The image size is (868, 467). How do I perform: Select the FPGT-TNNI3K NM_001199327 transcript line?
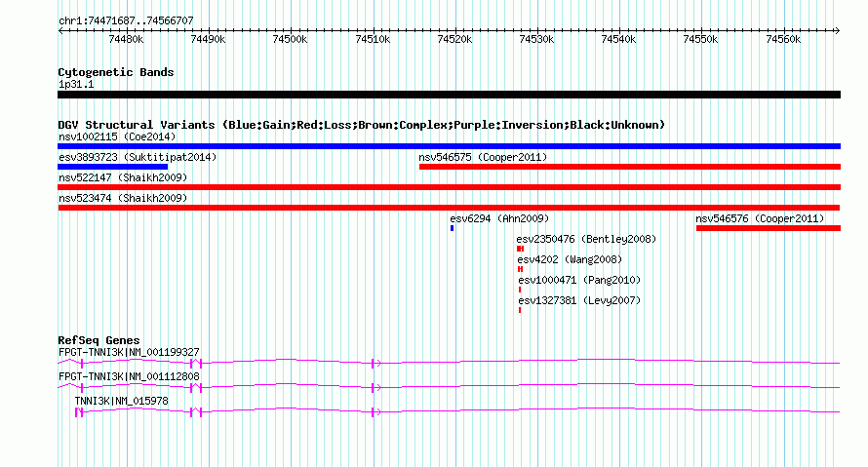[449, 363]
